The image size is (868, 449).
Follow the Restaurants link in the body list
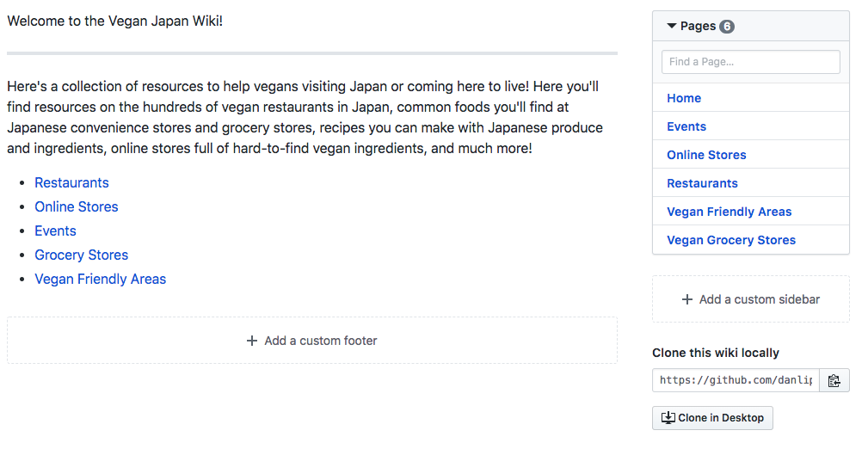[x=71, y=182]
